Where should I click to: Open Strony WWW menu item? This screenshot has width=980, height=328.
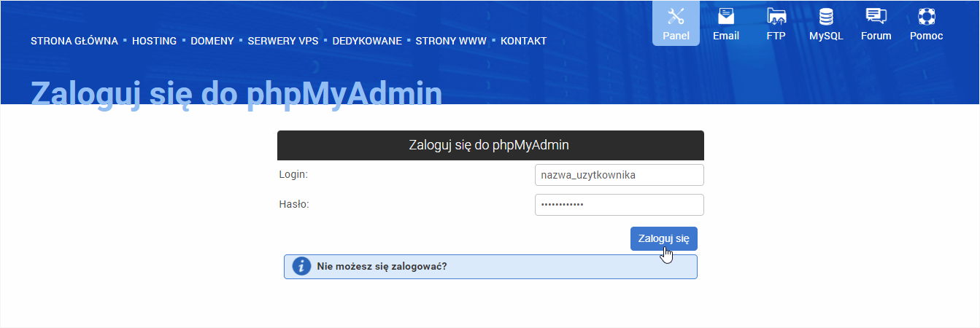tap(451, 41)
